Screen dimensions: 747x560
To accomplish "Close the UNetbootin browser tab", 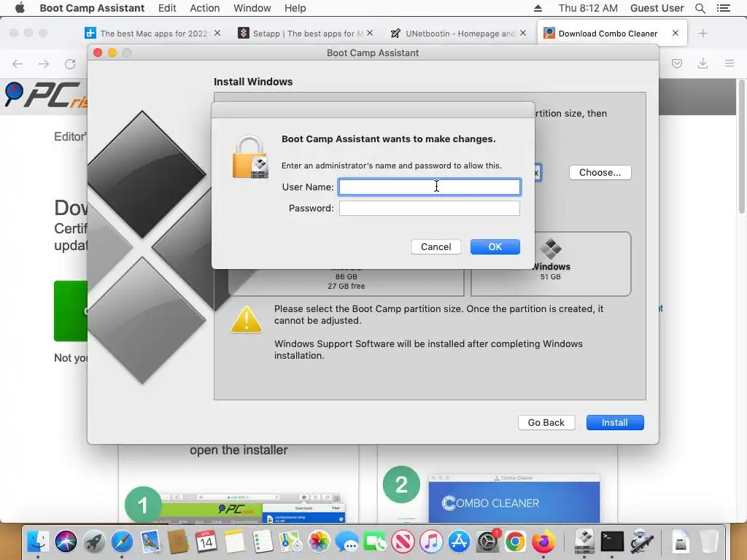I will (522, 33).
